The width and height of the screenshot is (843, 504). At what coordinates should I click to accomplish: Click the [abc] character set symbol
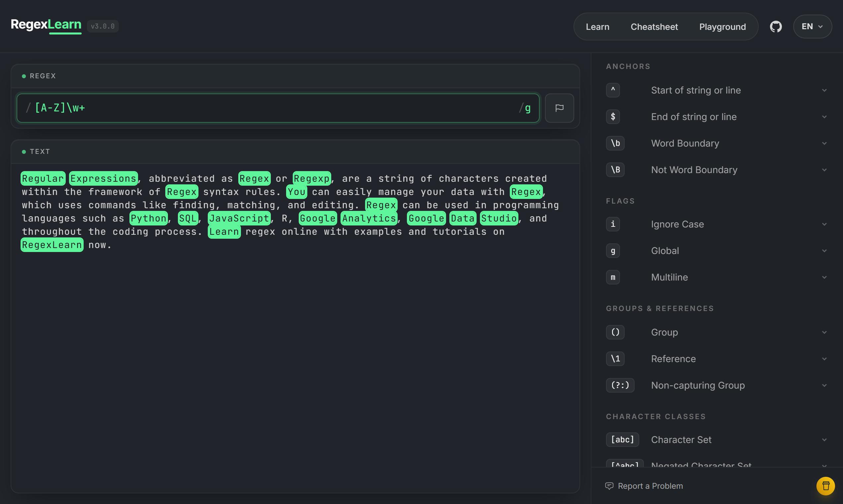coord(622,439)
